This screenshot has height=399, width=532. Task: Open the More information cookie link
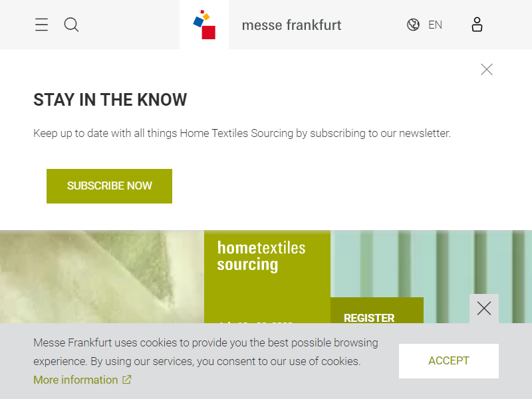click(76, 380)
